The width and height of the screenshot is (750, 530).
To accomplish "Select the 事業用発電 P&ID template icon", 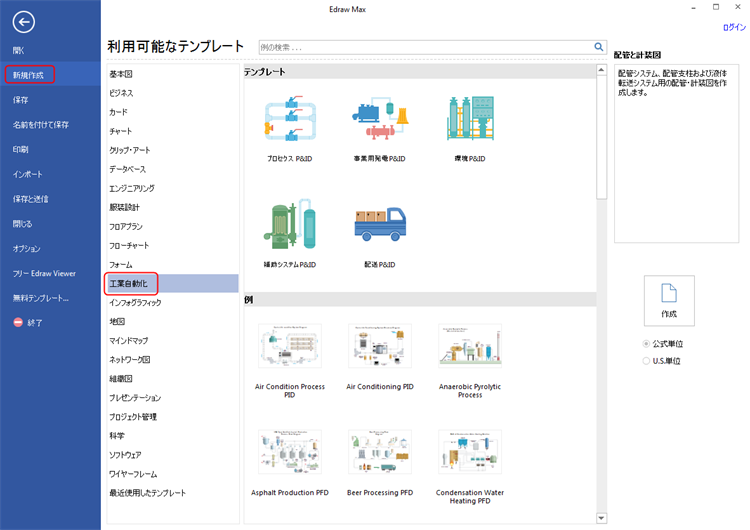I will click(380, 118).
